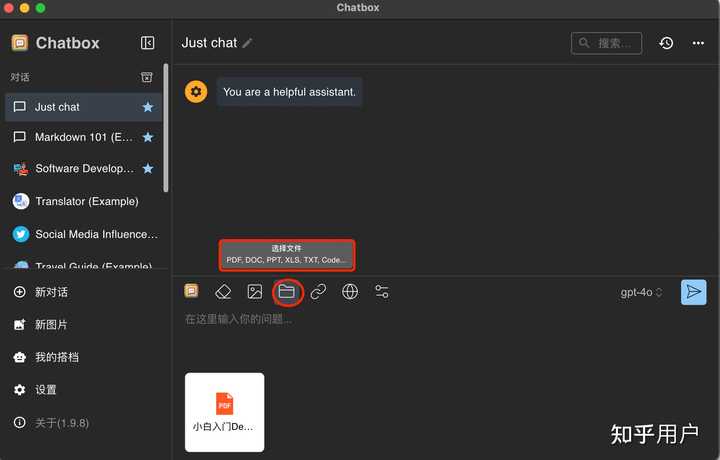Attach an image with the picture icon
This screenshot has width=720, height=460.
tap(255, 292)
